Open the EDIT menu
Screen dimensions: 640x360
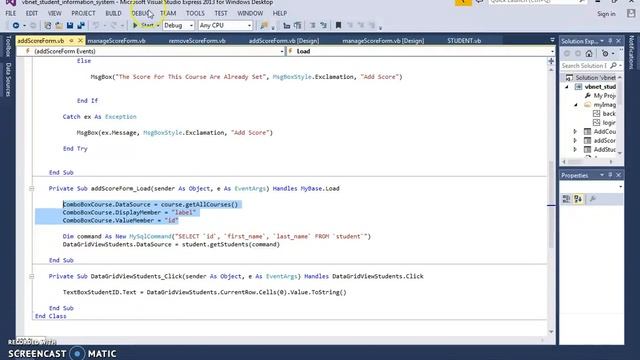(32, 13)
